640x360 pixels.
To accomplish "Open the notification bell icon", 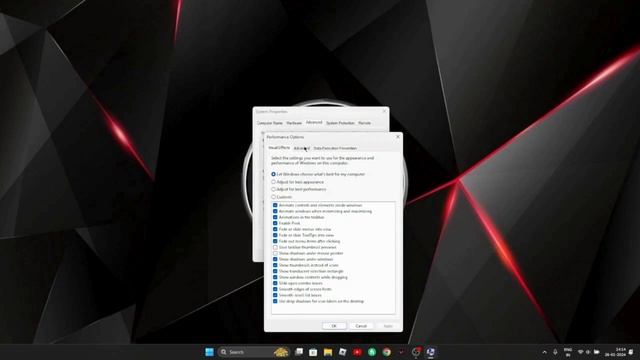I will pyautogui.click(x=632, y=352).
